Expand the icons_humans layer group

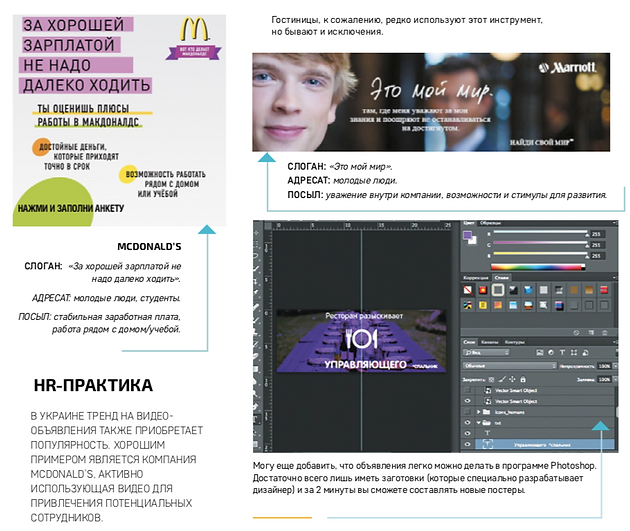(479, 412)
